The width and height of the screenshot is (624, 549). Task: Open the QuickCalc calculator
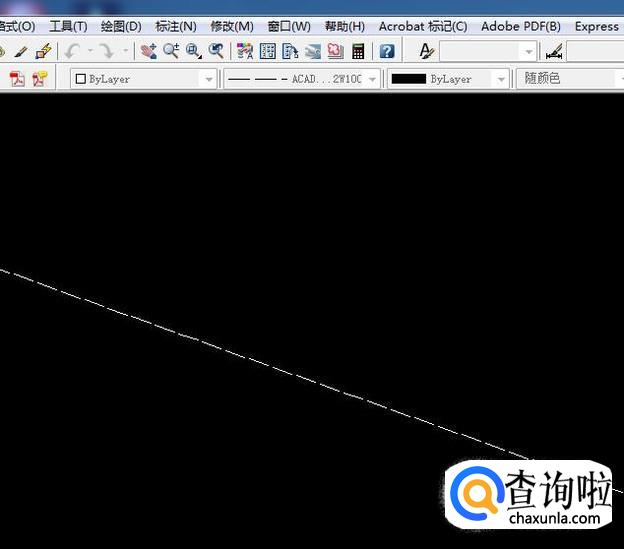coord(358,51)
